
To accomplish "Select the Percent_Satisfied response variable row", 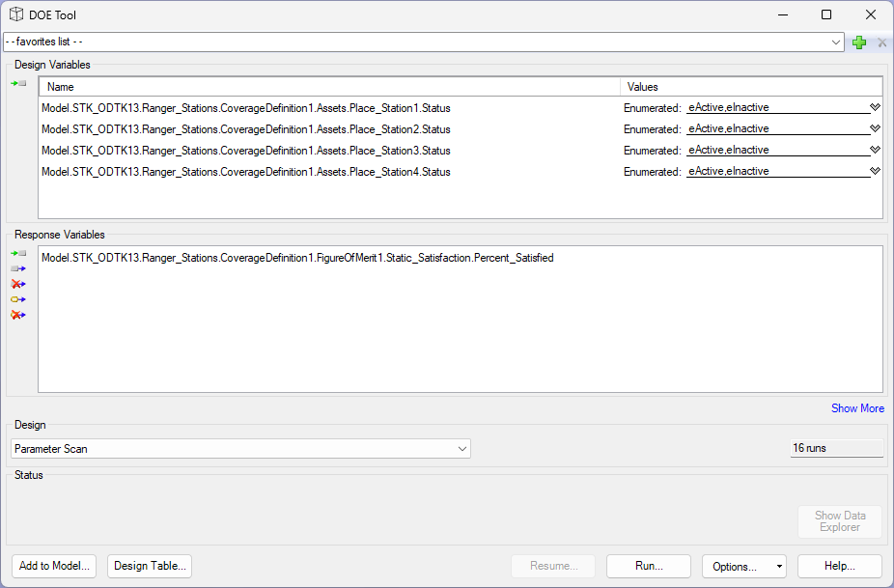I will point(297,259).
